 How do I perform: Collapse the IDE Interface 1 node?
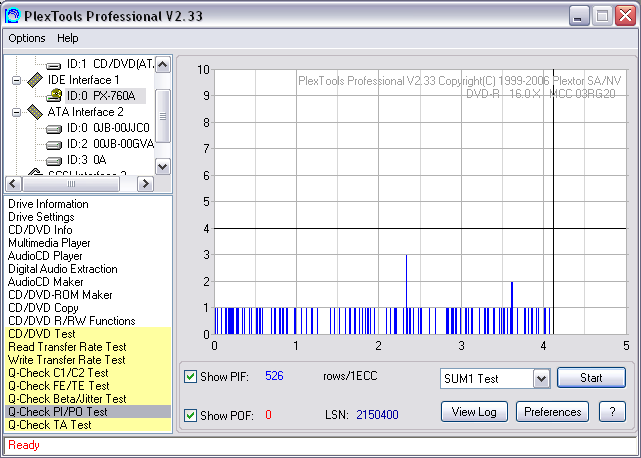pyautogui.click(x=16, y=80)
